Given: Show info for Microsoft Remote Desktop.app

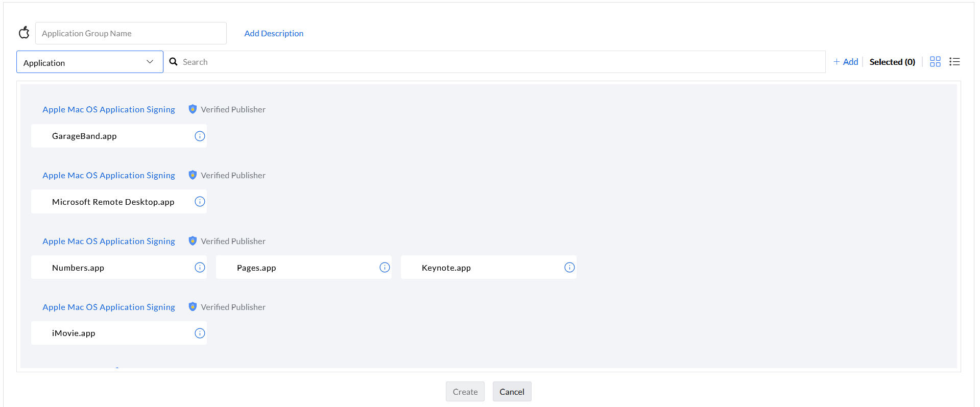Looking at the screenshot, I should pos(200,202).
